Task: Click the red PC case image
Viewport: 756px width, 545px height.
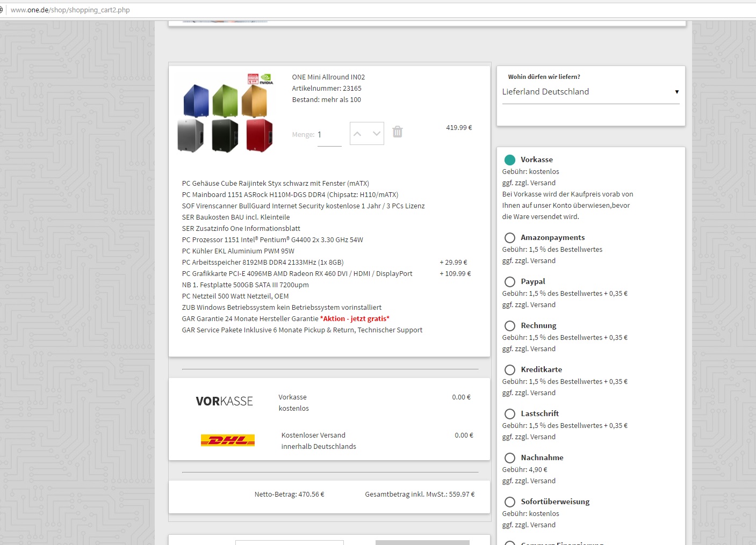Action: [x=260, y=135]
